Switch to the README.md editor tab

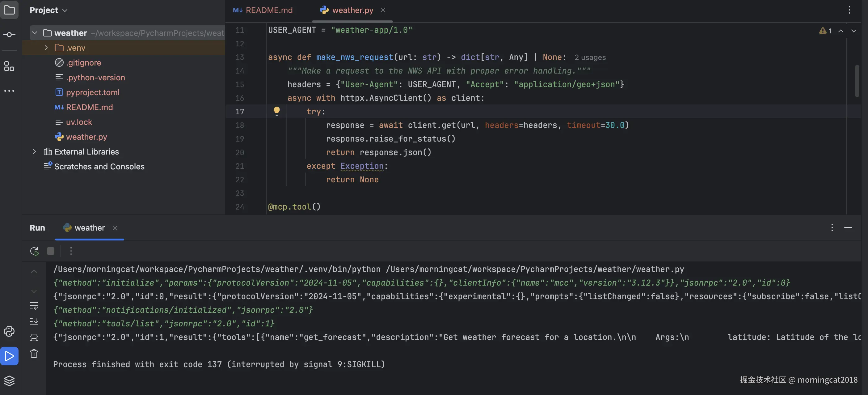[x=263, y=10]
